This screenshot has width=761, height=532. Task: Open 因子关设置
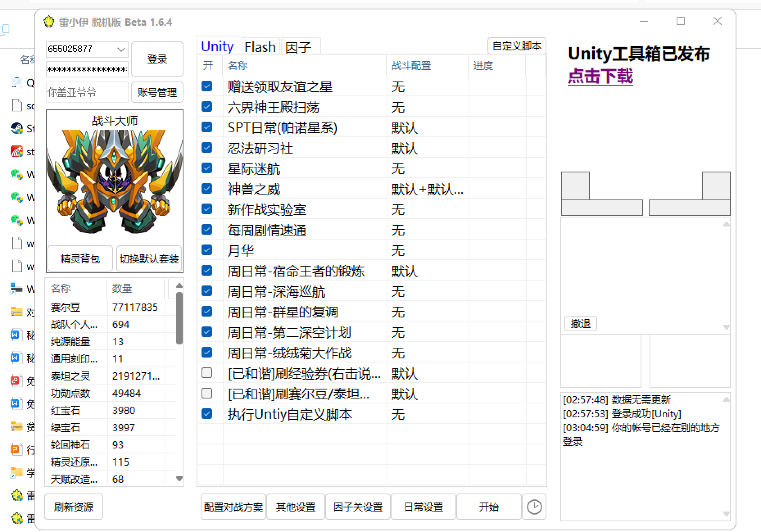point(358,507)
